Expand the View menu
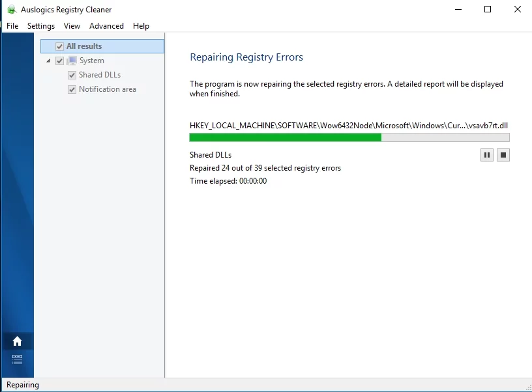 tap(72, 26)
